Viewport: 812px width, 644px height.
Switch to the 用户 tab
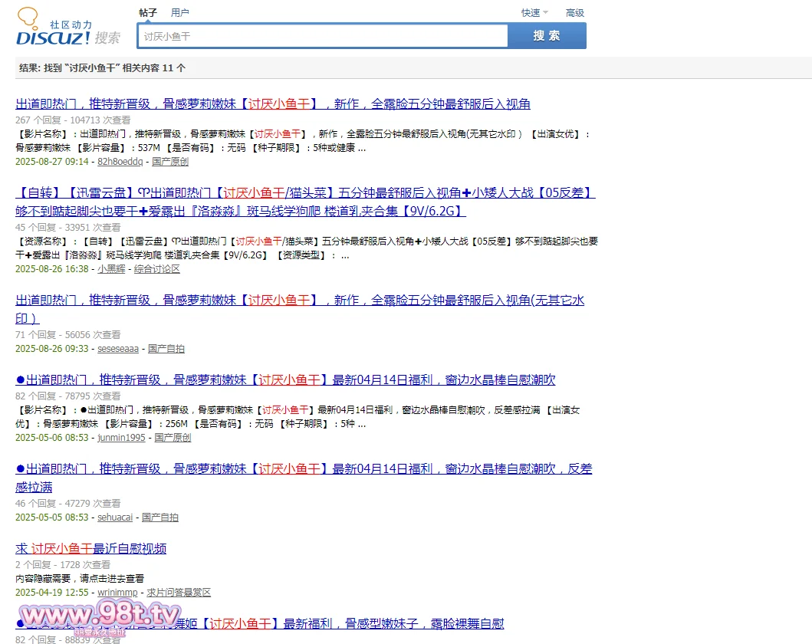(179, 13)
